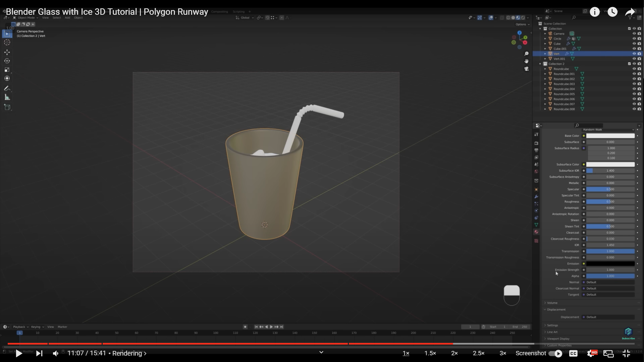
Task: Set playback speed to 1.5x
Action: tap(430, 353)
